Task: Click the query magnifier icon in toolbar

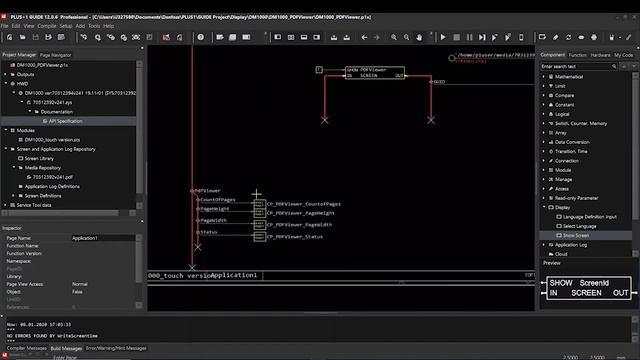Action: (98, 37)
